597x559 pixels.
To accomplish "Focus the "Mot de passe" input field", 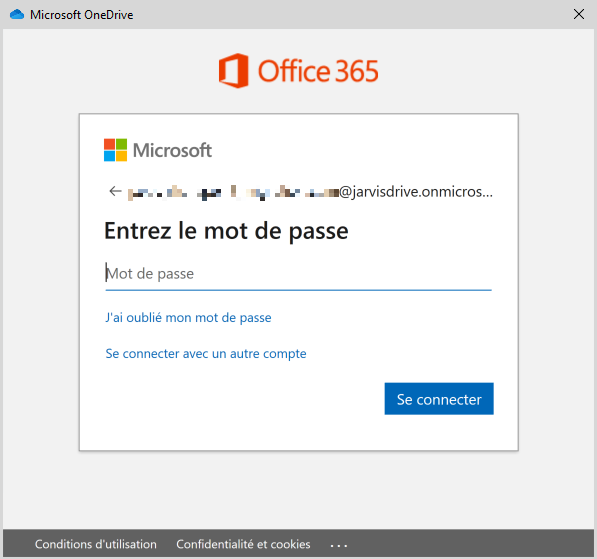I will (298, 274).
